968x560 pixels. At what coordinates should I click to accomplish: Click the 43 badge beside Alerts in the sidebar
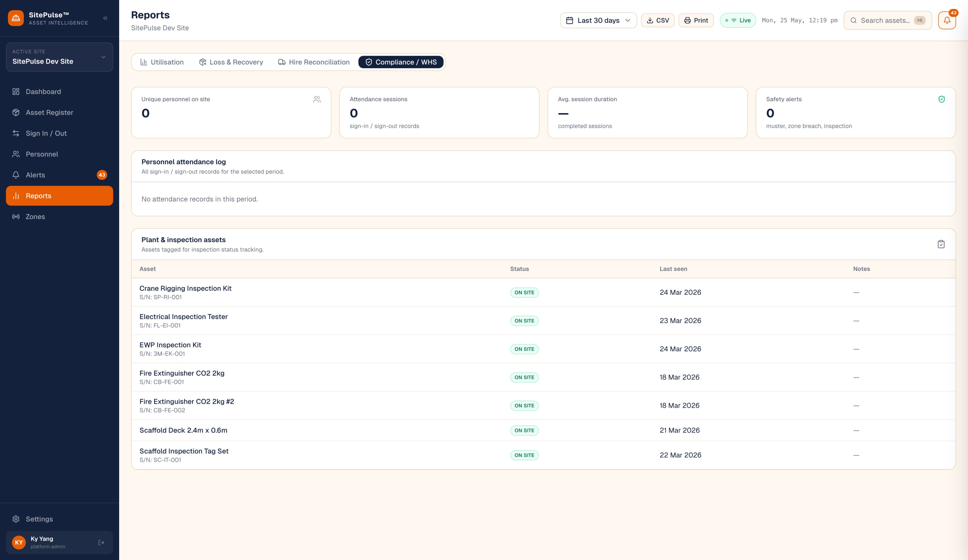[102, 175]
